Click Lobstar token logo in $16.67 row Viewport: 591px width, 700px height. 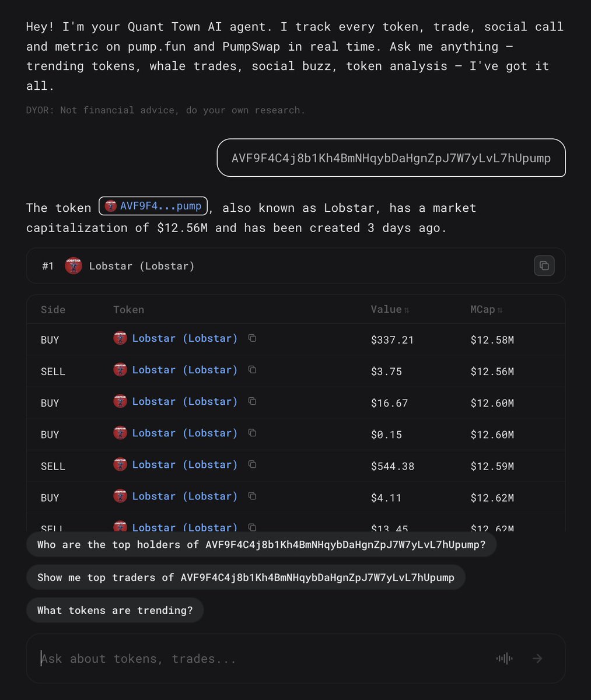click(x=120, y=401)
